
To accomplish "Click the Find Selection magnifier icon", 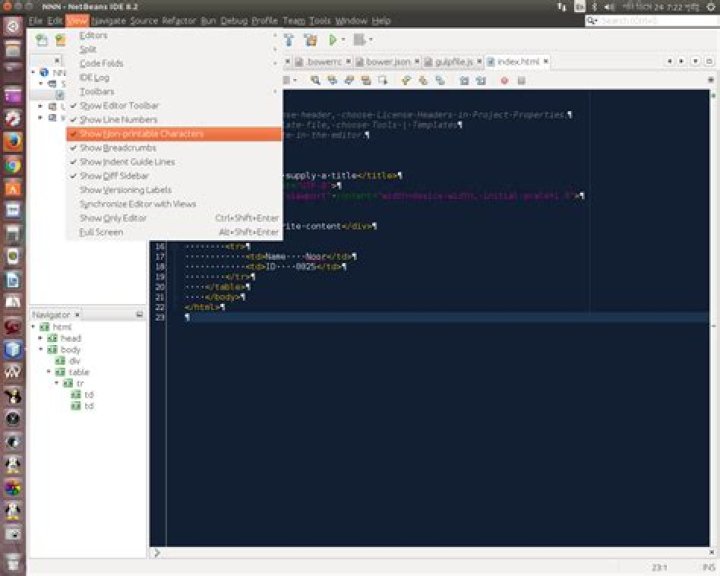I will 315,80.
